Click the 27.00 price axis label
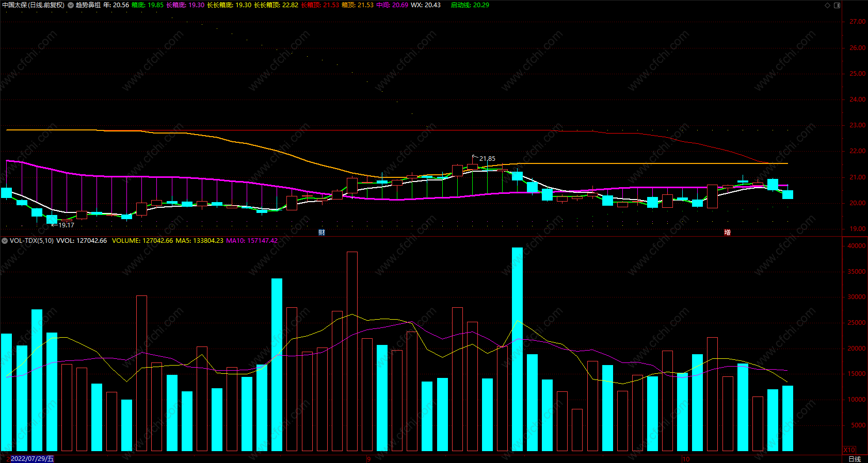 pyautogui.click(x=858, y=22)
